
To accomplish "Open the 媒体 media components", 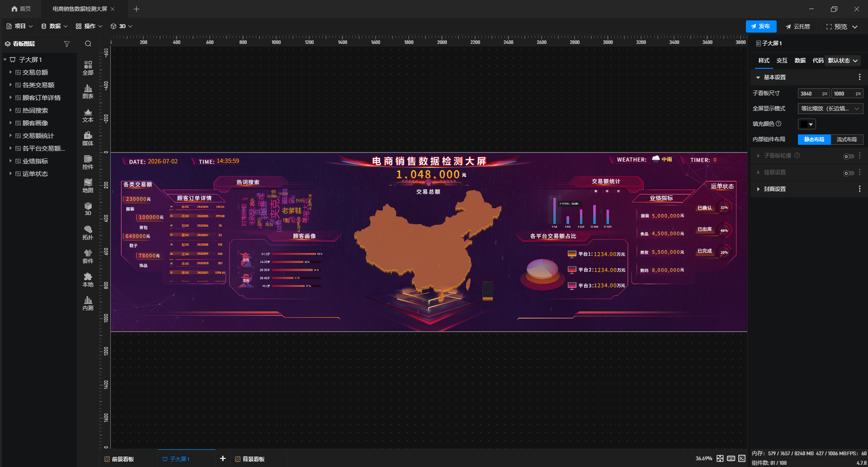I will 88,138.
